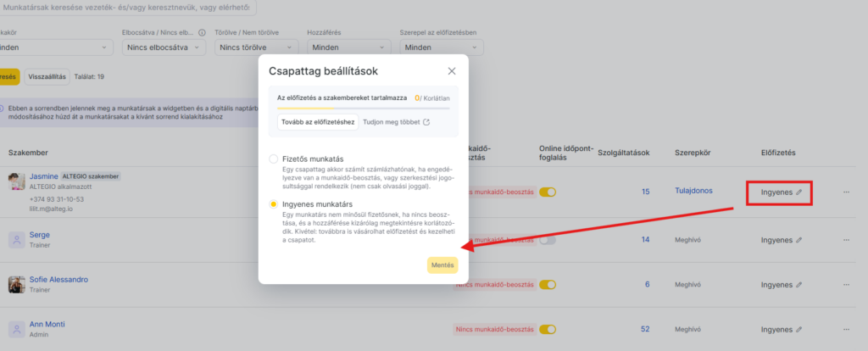Click the pencil icon in Serge's Előfizetés cell
Screen dimensions: 868x351
tap(798, 240)
